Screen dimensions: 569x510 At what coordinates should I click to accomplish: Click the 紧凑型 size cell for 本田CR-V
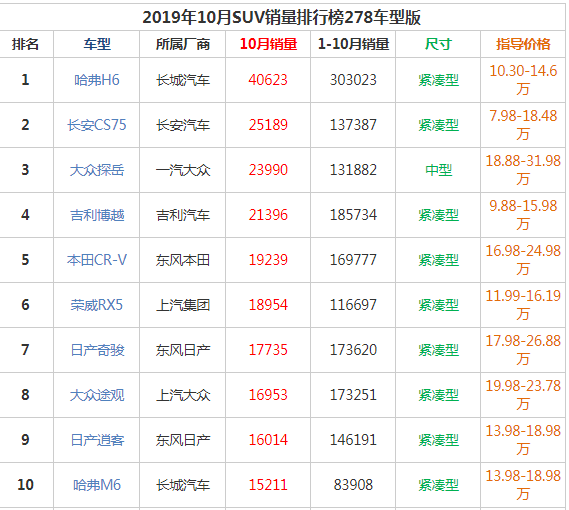438,260
